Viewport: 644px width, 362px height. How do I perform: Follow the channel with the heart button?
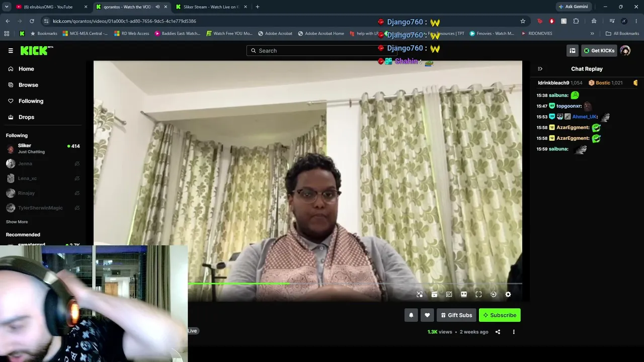427,315
